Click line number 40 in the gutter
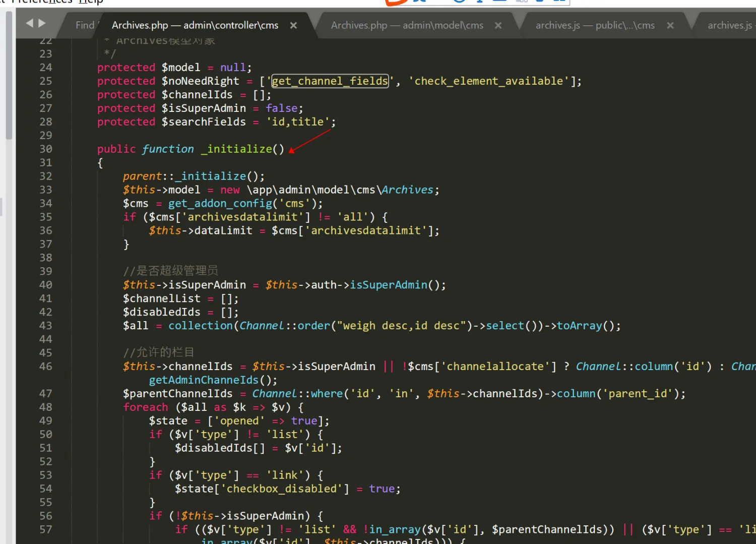Viewport: 756px width, 544px height. (46, 285)
